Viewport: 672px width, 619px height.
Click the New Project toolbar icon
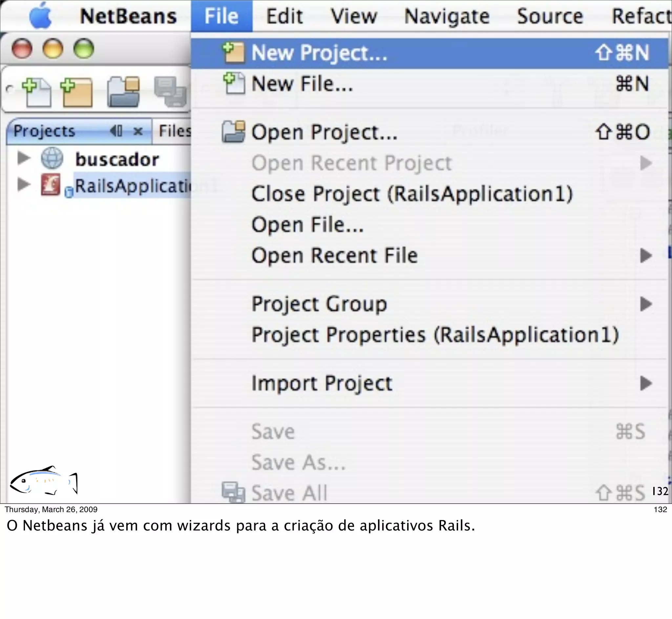pos(76,92)
